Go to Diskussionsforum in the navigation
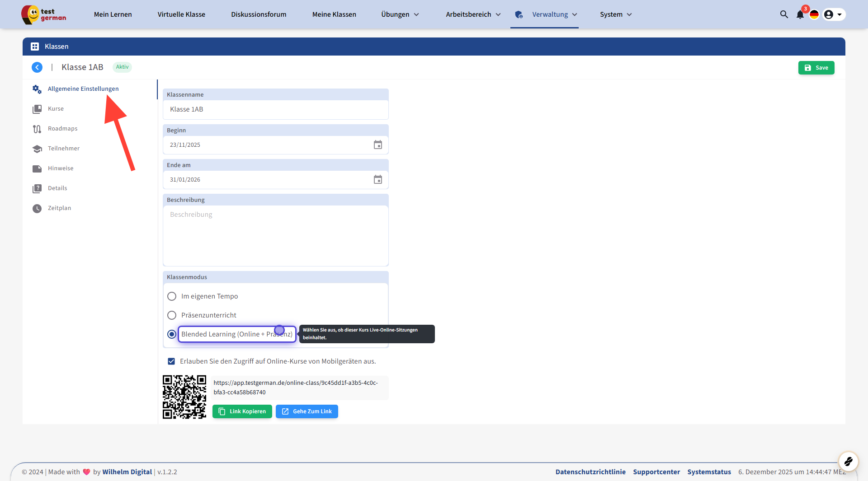This screenshot has width=868, height=481. pyautogui.click(x=259, y=14)
